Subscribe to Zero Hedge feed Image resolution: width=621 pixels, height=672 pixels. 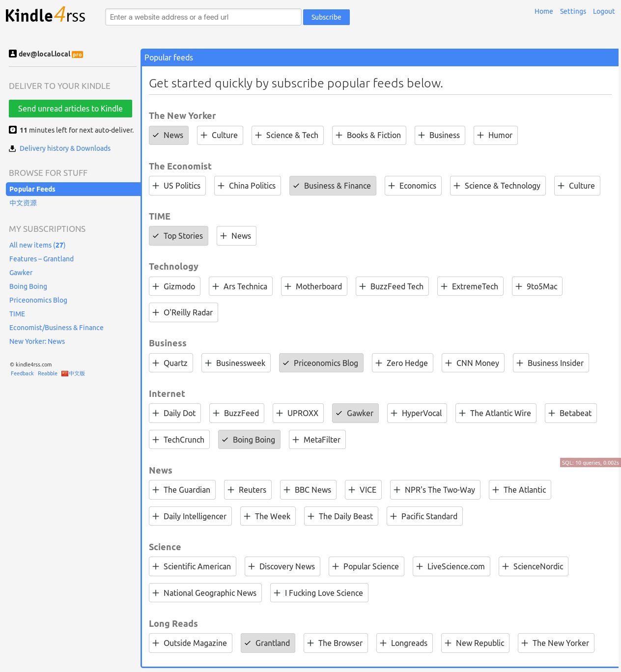point(402,363)
